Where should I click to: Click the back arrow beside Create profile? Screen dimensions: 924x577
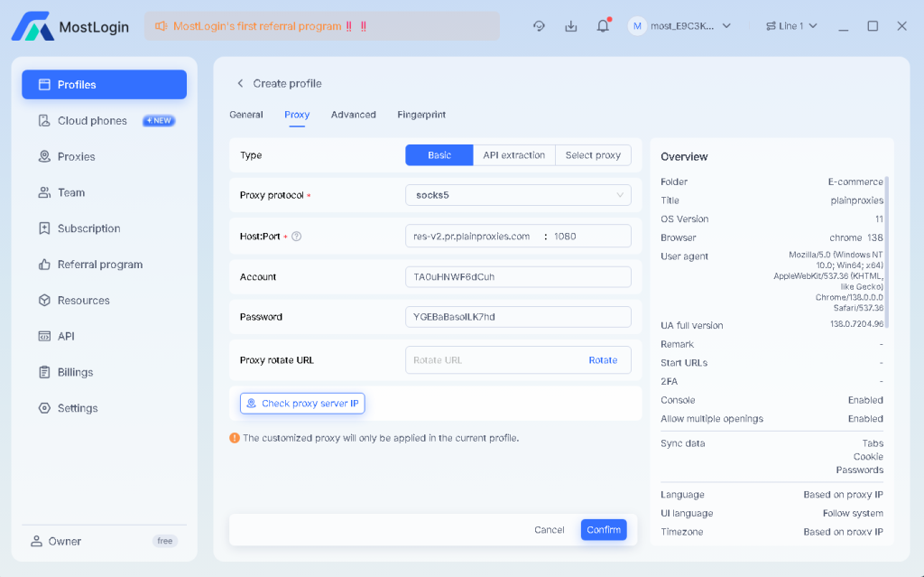click(x=240, y=83)
